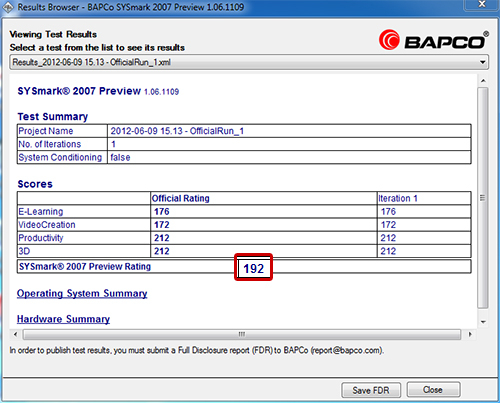Image resolution: width=500 pixels, height=403 pixels.
Task: Click the BAPCo logo
Action: coord(434,40)
